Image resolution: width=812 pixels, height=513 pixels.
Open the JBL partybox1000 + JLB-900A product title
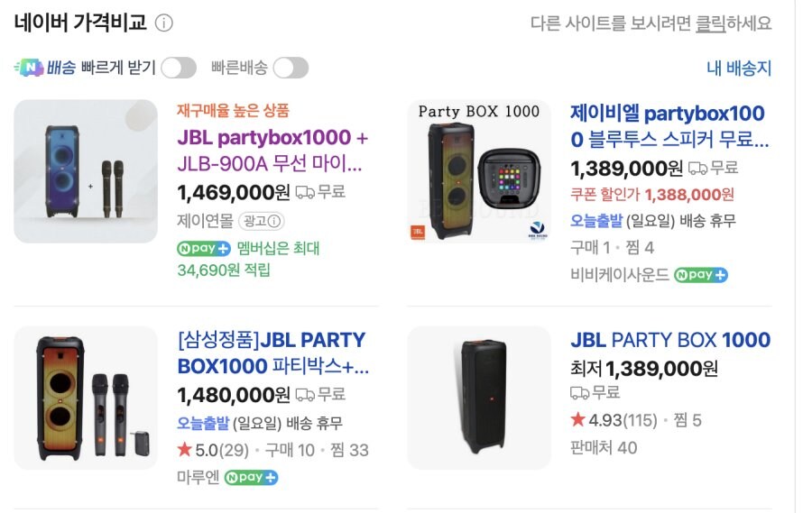point(272,151)
